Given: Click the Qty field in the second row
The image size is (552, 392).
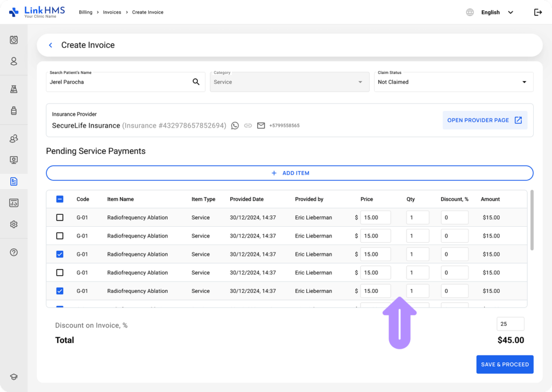Looking at the screenshot, I should click(418, 235).
